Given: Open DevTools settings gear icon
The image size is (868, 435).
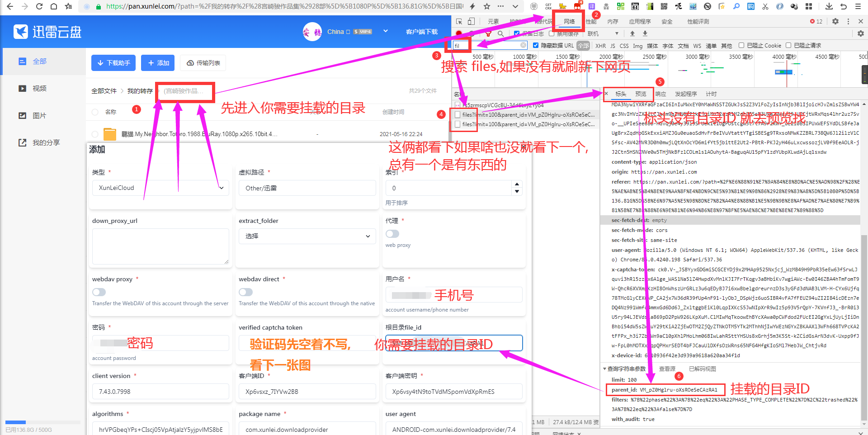Looking at the screenshot, I should point(835,21).
